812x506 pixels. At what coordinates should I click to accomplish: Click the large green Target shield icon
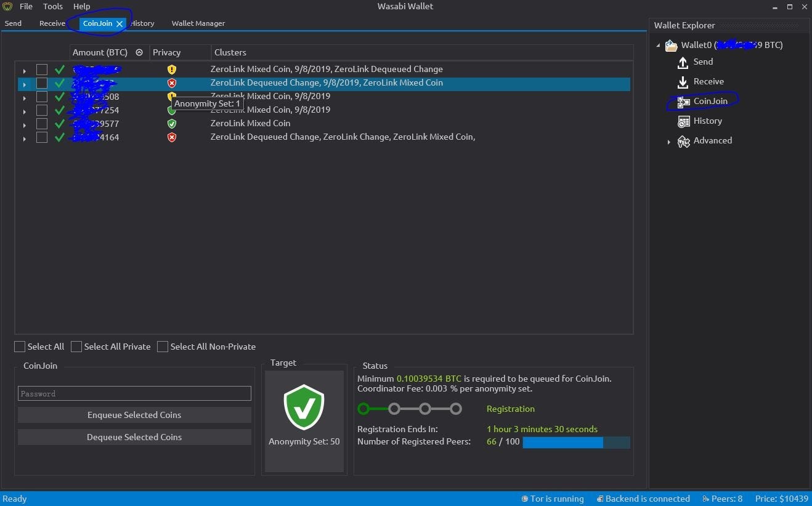pos(304,407)
